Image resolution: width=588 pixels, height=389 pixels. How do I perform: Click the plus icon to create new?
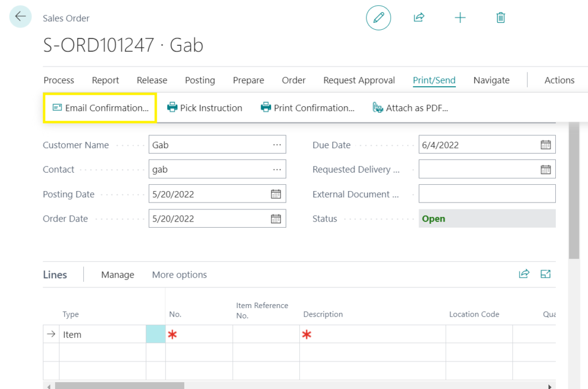pyautogui.click(x=460, y=18)
